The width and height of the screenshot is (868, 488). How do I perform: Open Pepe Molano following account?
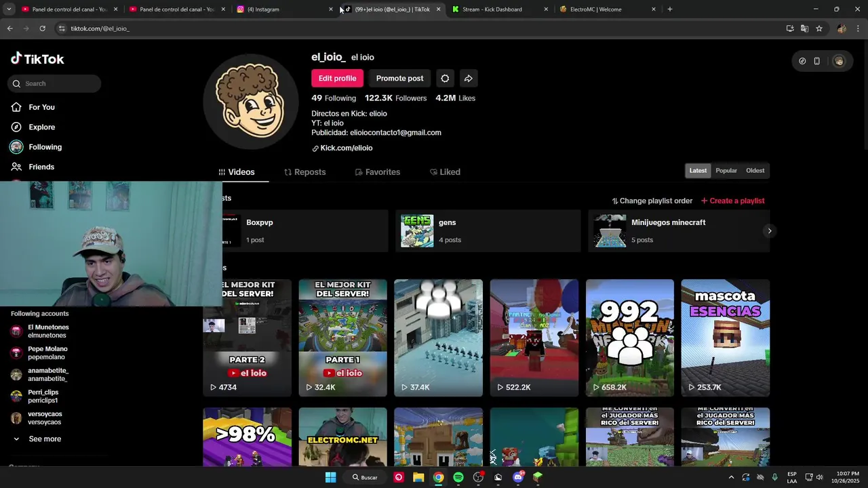click(x=41, y=353)
